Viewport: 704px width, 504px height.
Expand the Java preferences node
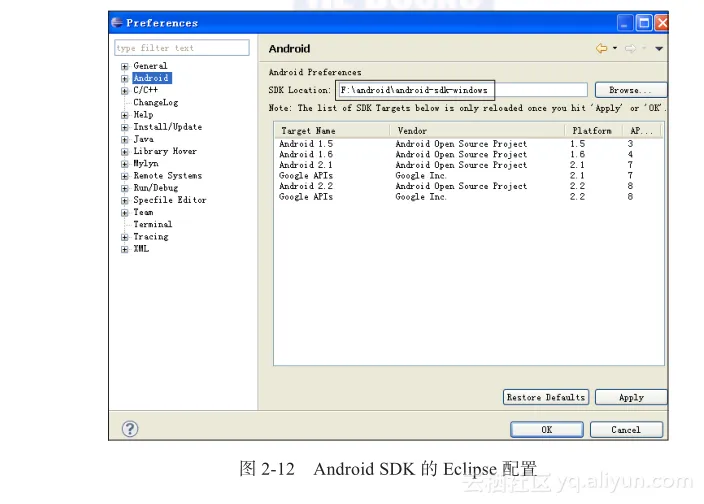(x=125, y=139)
